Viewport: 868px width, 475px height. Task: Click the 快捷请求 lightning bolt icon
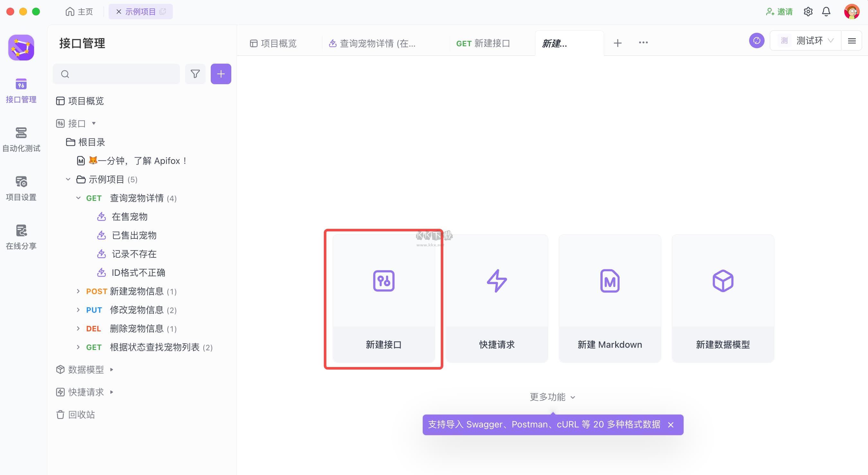(x=496, y=280)
